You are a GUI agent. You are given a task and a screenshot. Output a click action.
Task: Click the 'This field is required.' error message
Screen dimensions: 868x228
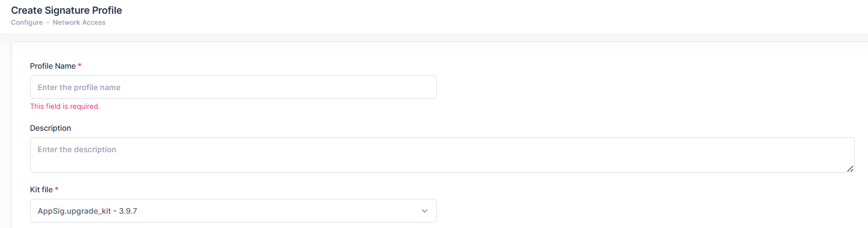click(x=65, y=107)
